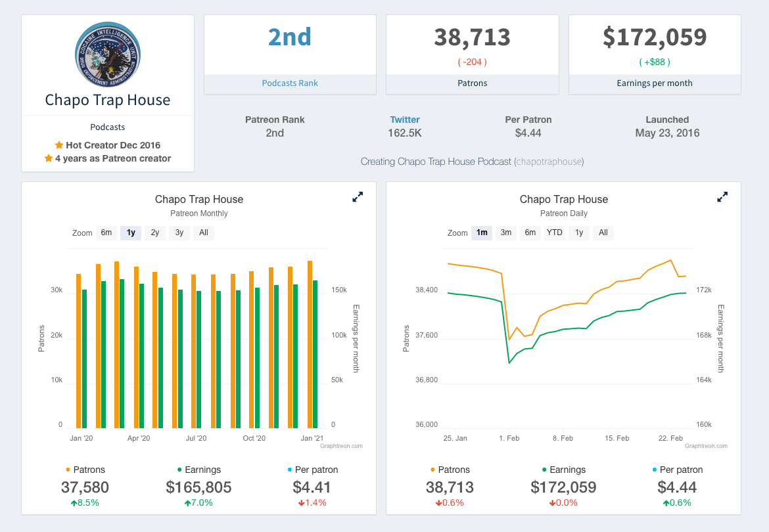Click the Hot Creator Dec 2016 star icon

[x=59, y=145]
